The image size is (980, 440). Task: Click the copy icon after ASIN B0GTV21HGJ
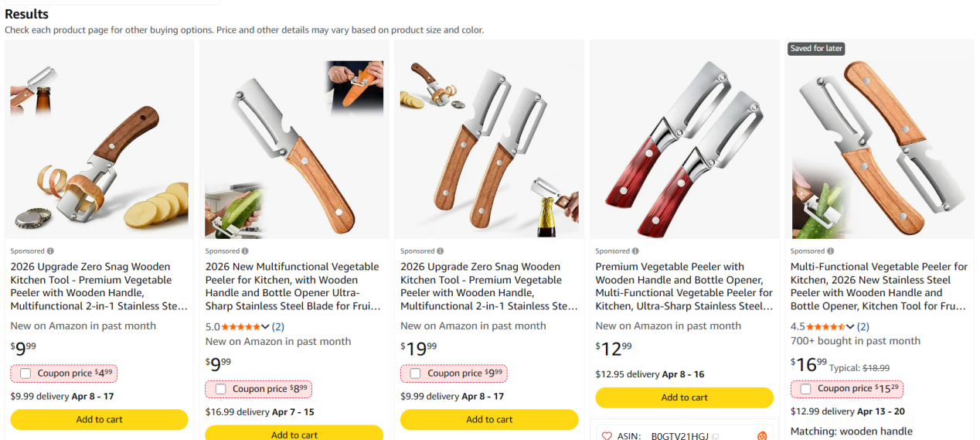716,436
